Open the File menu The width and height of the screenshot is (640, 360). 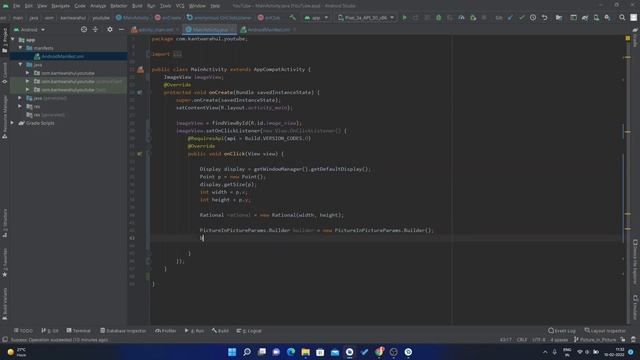[x=16, y=6]
